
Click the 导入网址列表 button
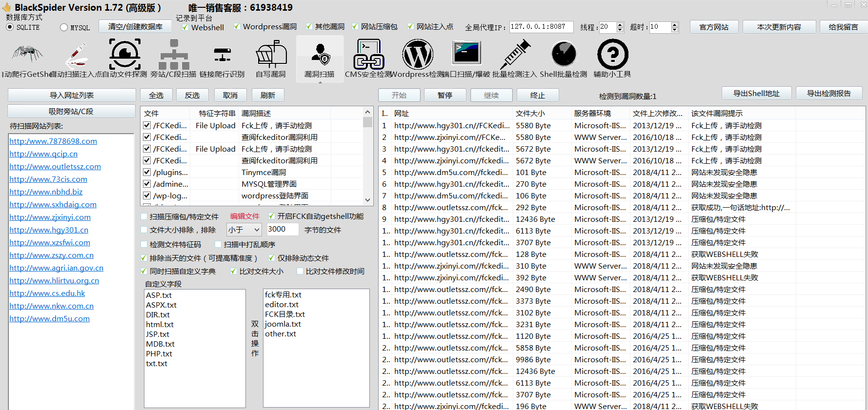pyautogui.click(x=72, y=95)
